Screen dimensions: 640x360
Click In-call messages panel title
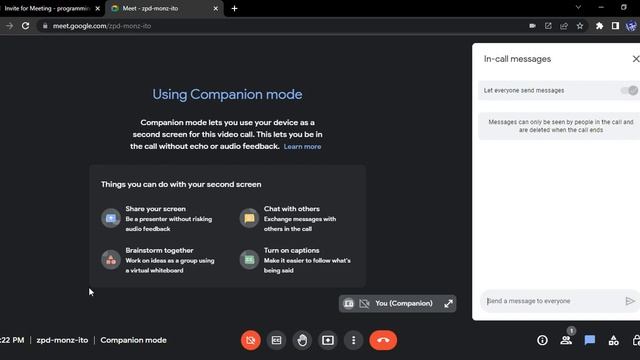click(517, 59)
